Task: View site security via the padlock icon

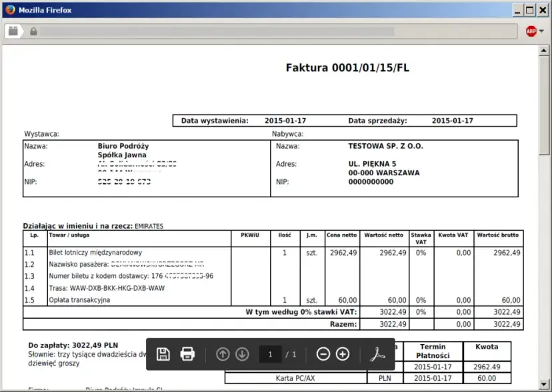Action: pyautogui.click(x=33, y=31)
